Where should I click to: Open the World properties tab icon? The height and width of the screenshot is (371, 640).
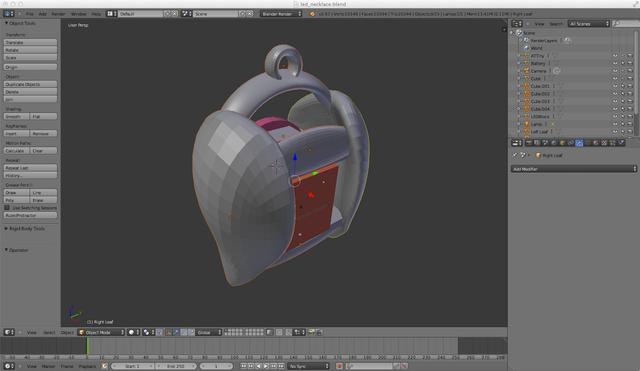click(x=554, y=143)
